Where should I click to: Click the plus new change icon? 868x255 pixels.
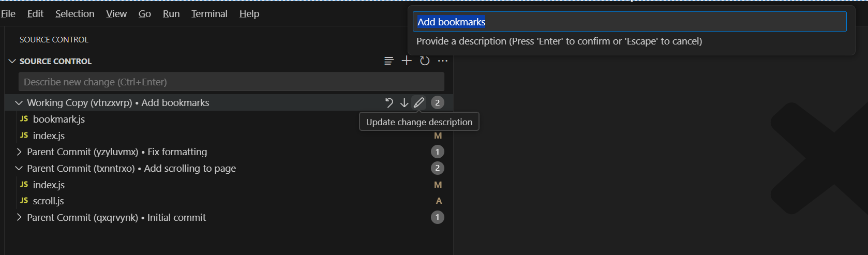(x=407, y=61)
